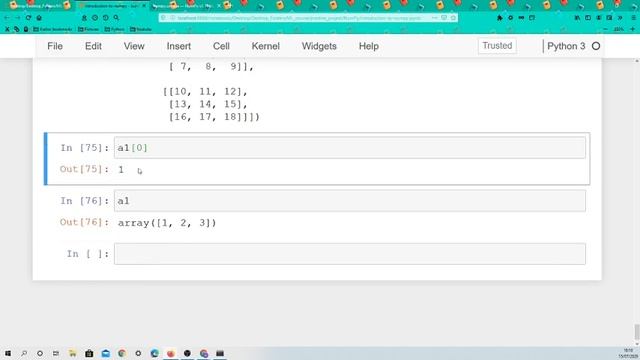Reload the page with the refresh icon

click(x=28, y=18)
